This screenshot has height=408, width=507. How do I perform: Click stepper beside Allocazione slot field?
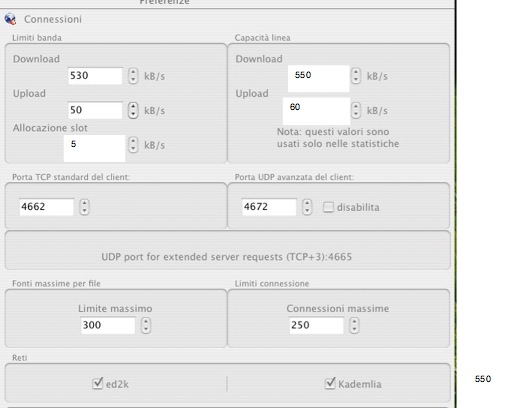point(133,145)
